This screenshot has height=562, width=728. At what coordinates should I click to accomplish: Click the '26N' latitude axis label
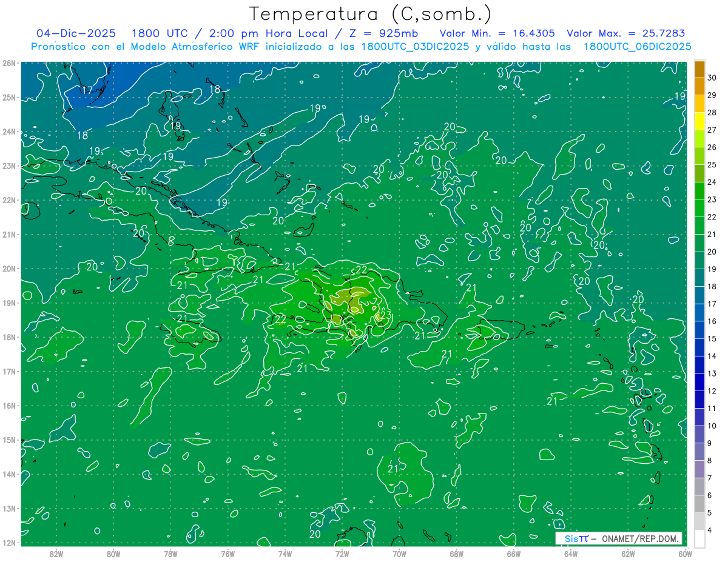click(8, 63)
